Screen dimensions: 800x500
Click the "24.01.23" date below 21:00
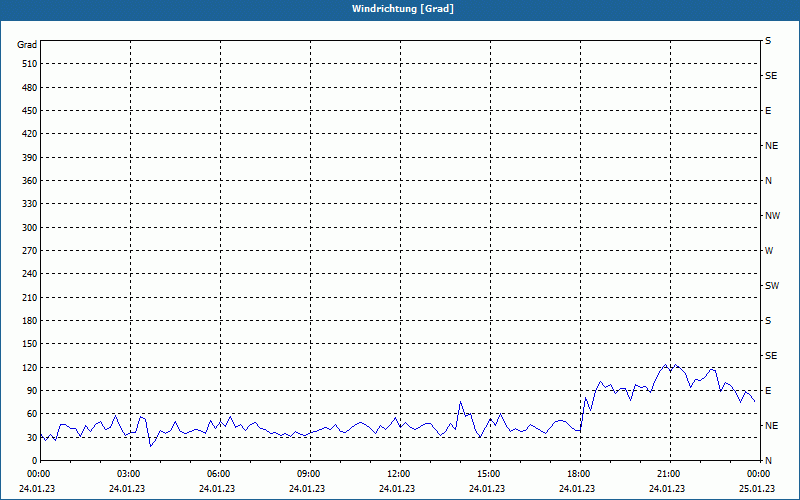pos(667,489)
